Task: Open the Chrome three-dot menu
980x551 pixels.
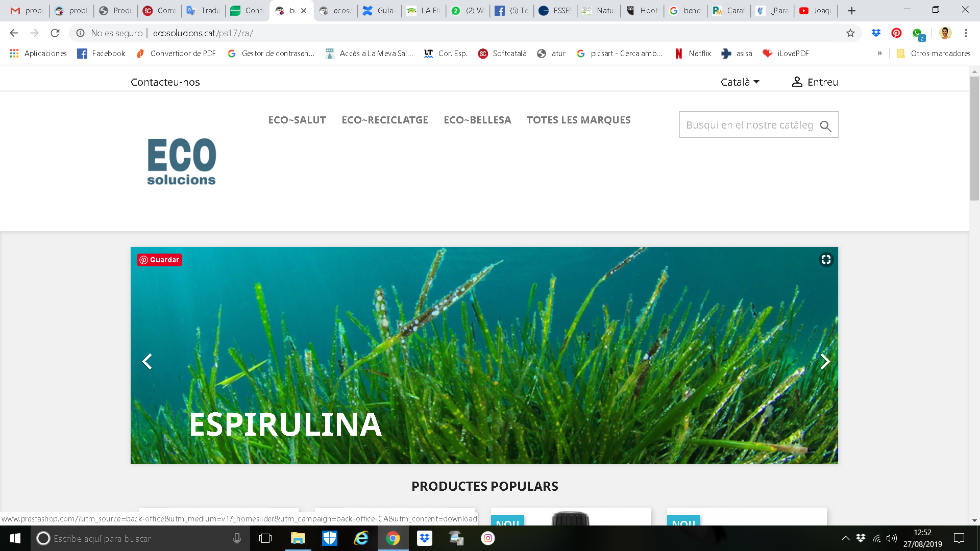Action: pos(966,33)
